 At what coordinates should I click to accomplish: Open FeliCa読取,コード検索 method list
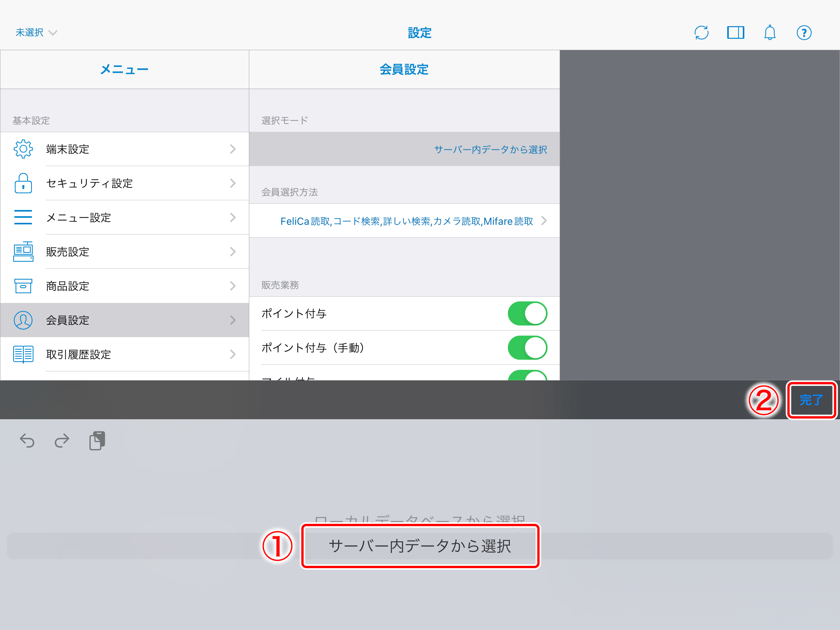pyautogui.click(x=404, y=221)
